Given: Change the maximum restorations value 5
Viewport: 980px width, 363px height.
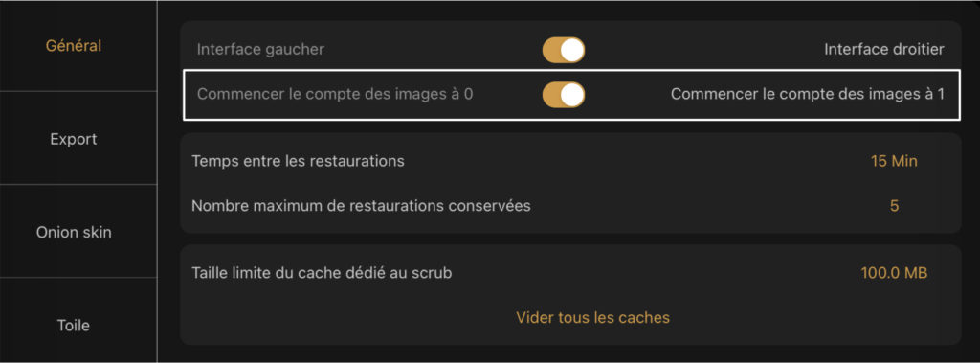Looking at the screenshot, I should coord(895,205).
